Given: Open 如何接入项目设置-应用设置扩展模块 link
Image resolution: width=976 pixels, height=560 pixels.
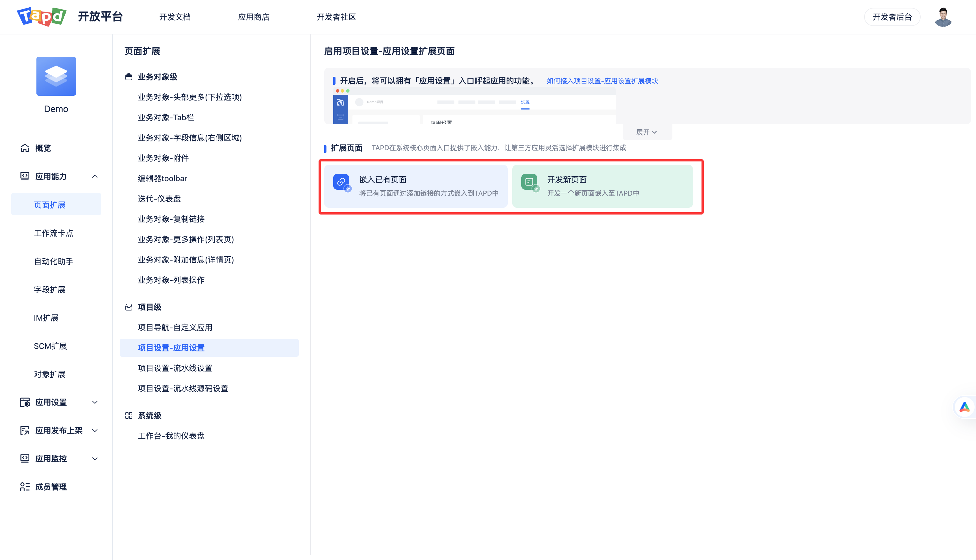Looking at the screenshot, I should 602,81.
